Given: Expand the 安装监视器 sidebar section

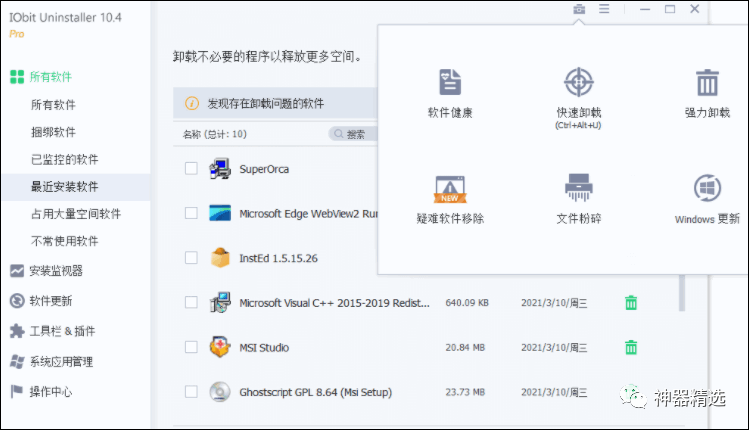Looking at the screenshot, I should click(55, 270).
